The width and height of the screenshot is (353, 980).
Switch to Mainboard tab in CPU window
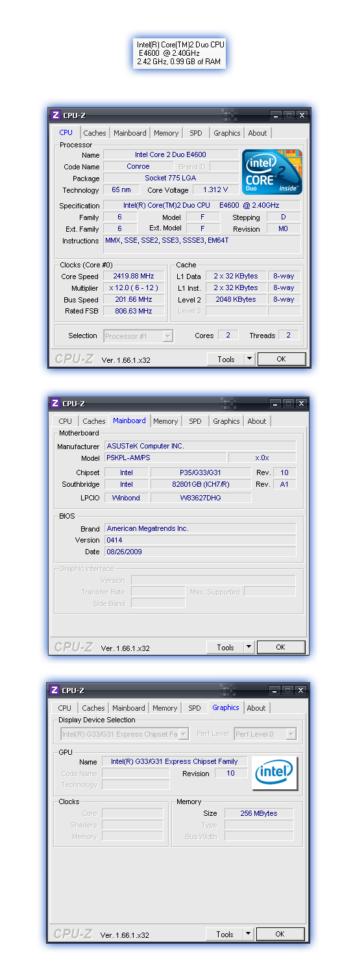(x=130, y=133)
